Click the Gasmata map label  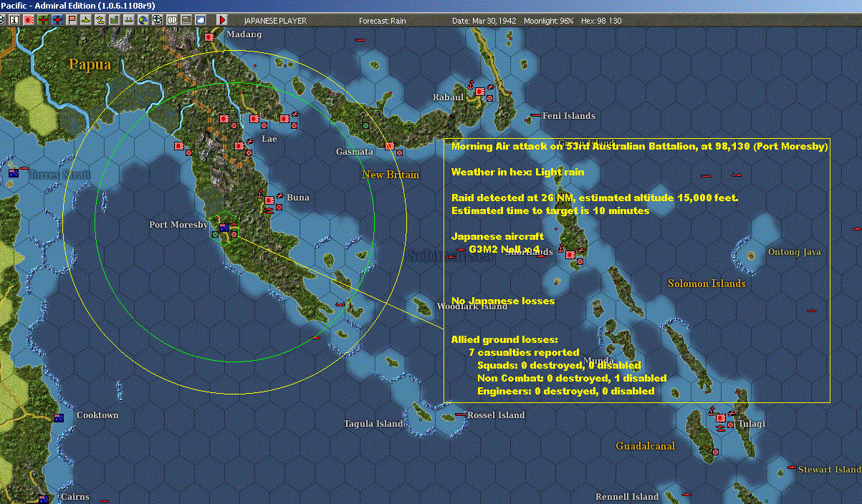tap(355, 152)
